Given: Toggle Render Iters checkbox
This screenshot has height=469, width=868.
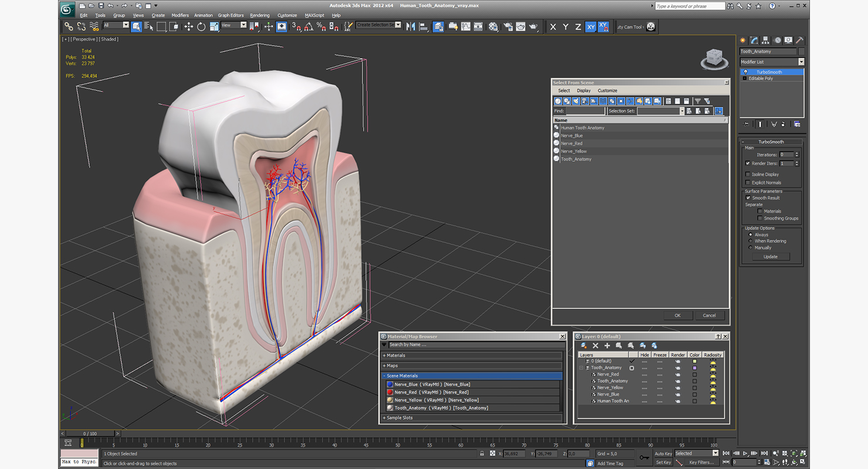Looking at the screenshot, I should pyautogui.click(x=747, y=164).
